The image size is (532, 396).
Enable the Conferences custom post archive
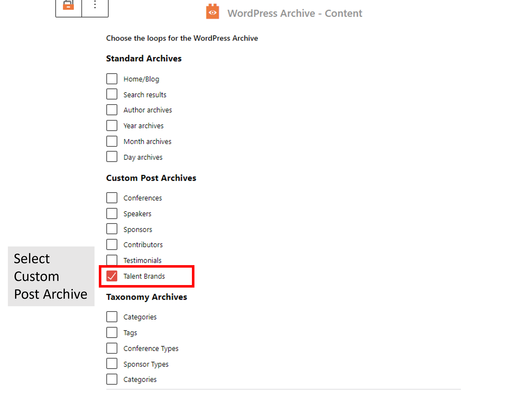pyautogui.click(x=112, y=198)
